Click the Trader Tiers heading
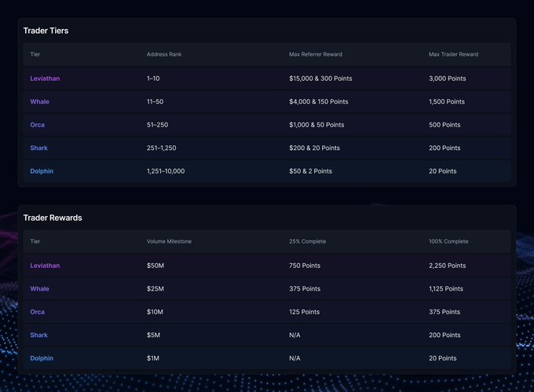The image size is (534, 392). tap(46, 31)
